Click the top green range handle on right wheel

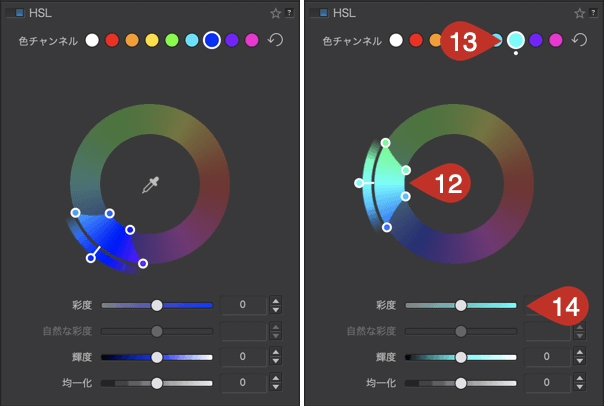(385, 143)
